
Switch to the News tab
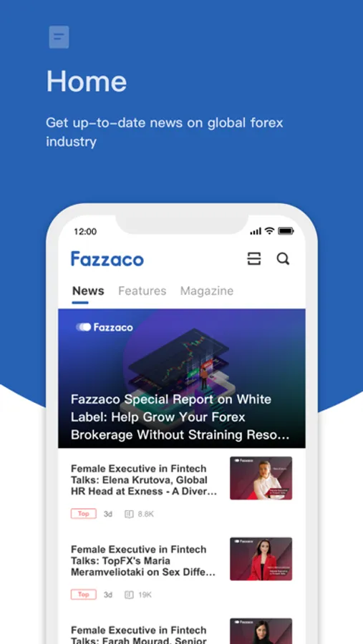(88, 291)
